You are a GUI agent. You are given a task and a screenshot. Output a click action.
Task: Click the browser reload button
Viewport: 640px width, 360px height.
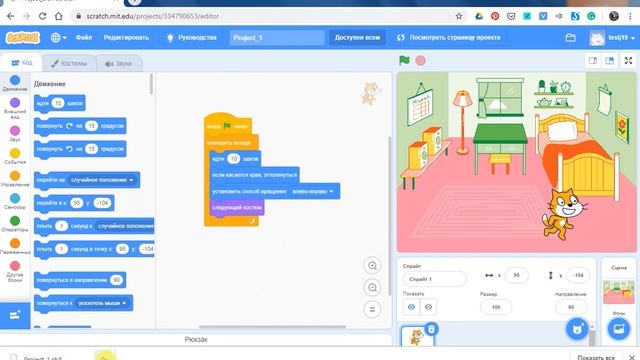coord(42,16)
